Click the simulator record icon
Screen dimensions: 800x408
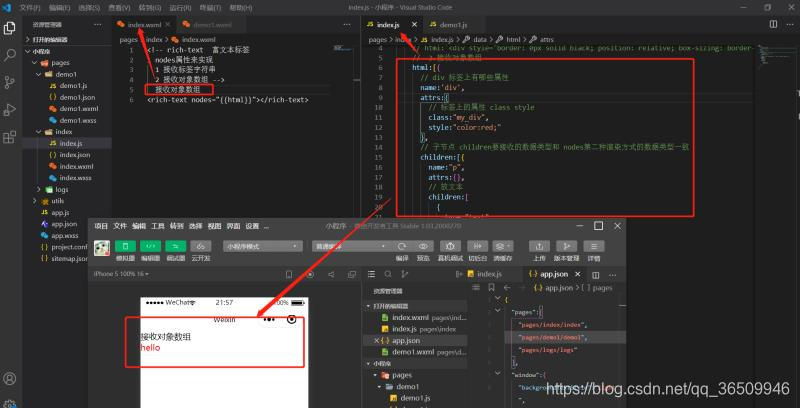pos(310,274)
